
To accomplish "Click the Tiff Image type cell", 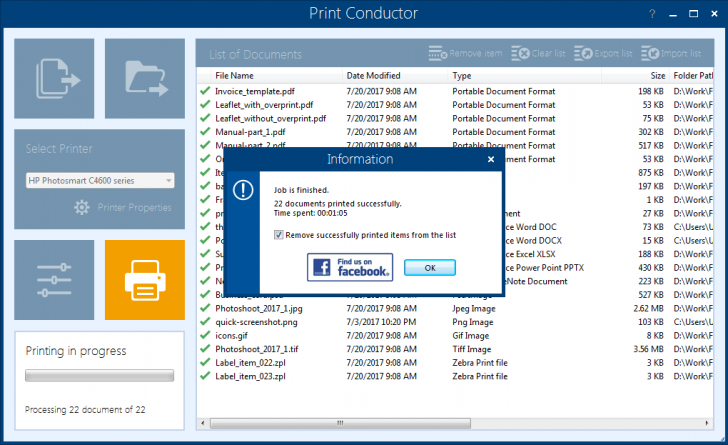I will pyautogui.click(x=472, y=349).
